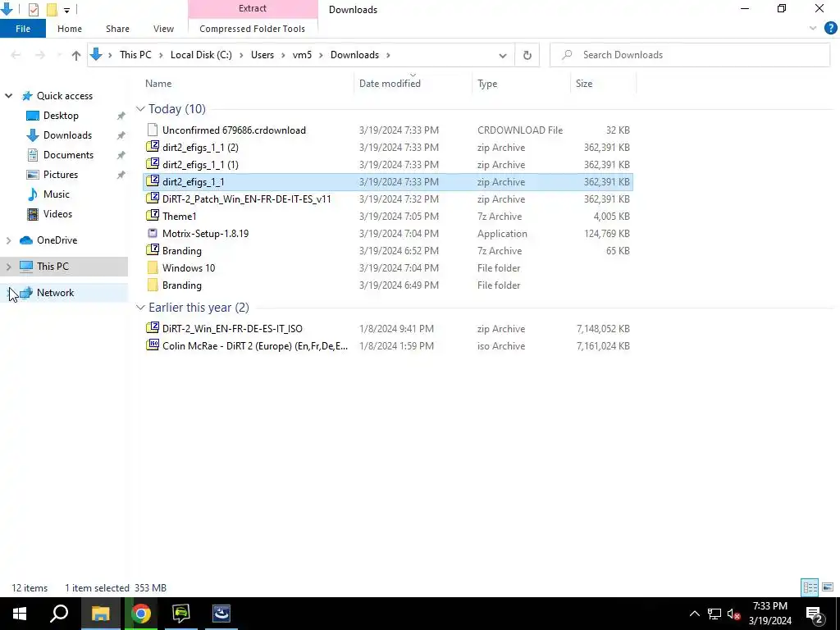The height and width of the screenshot is (630, 840).
Task: Open the Windows Start menu
Action: coord(20,614)
